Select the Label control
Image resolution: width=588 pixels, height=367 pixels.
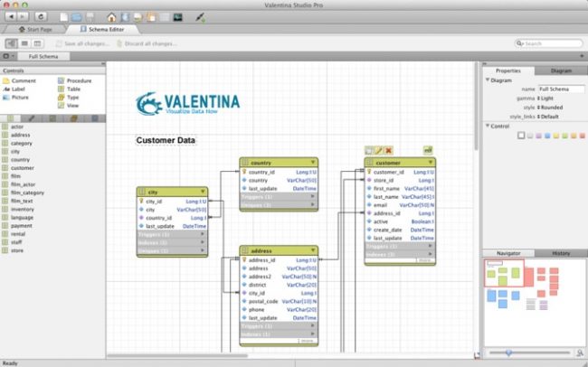coord(14,89)
